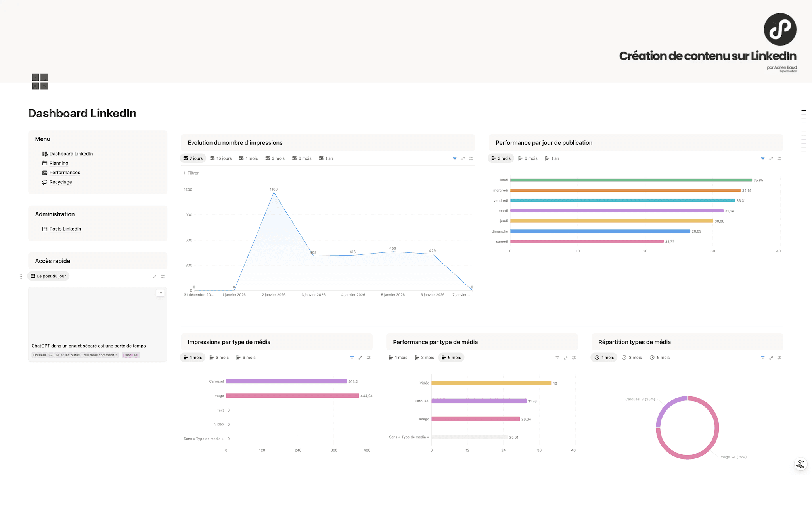This screenshot has width=812, height=508.
Task: Open the three-dot menu on the post card
Action: 160,292
